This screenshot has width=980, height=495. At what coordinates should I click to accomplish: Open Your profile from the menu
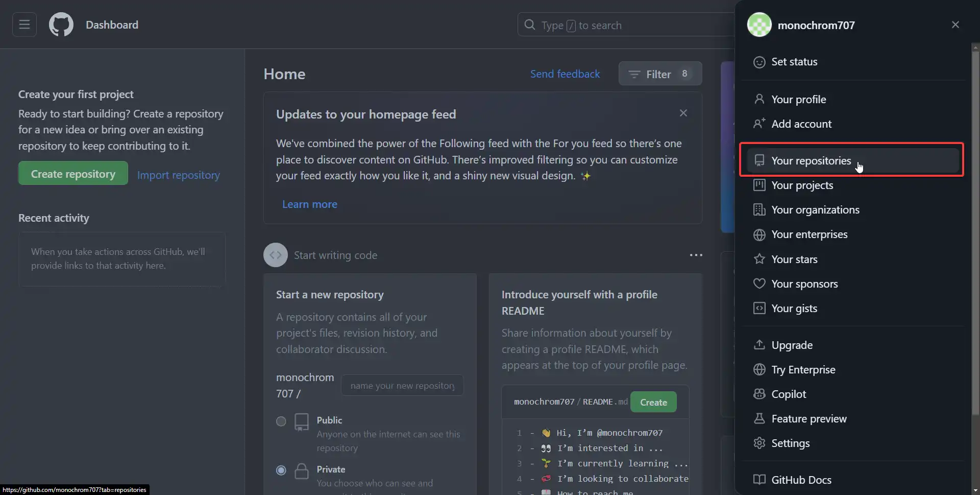coord(852,99)
